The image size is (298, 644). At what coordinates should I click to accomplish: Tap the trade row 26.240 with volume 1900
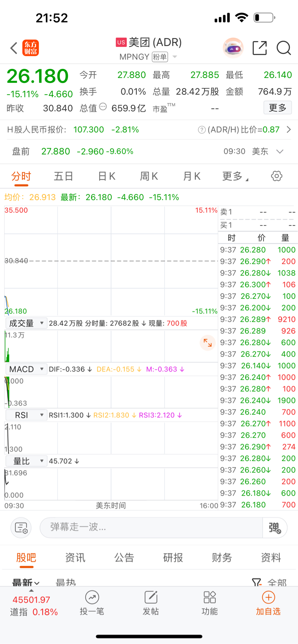pos(258,400)
